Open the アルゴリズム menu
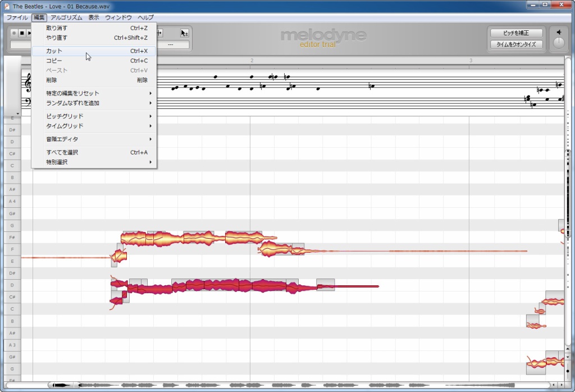Viewport: 575px width, 392px height. pyautogui.click(x=66, y=17)
